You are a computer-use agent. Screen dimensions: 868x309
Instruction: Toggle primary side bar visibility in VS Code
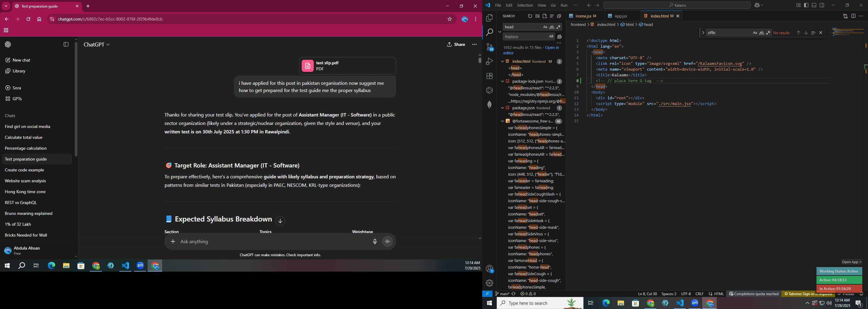click(x=806, y=5)
